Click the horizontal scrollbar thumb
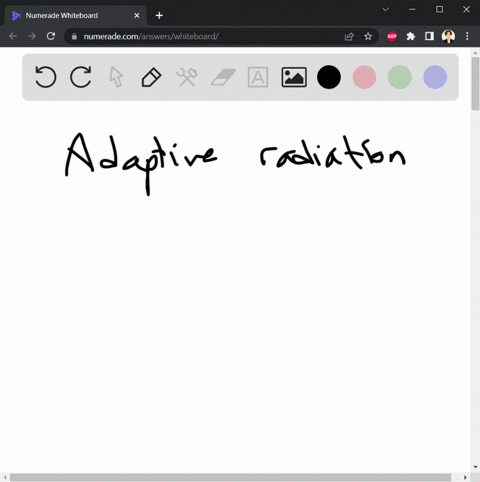 click(x=230, y=477)
